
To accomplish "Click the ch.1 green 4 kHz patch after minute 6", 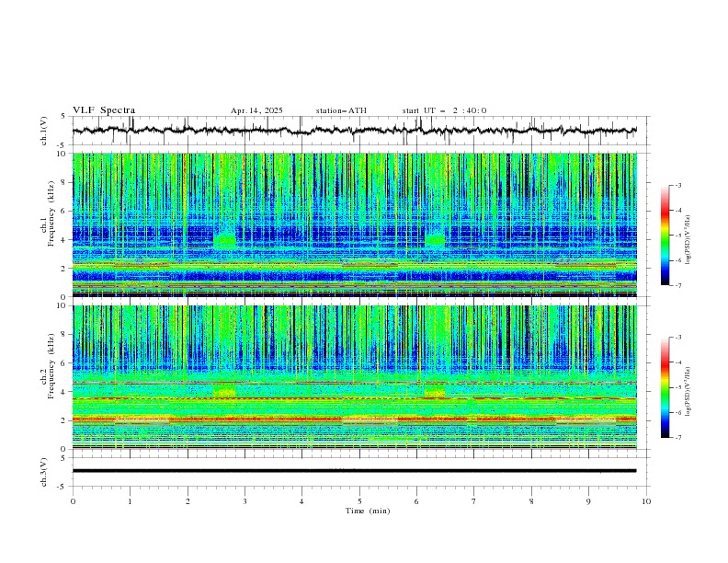I will click(435, 240).
